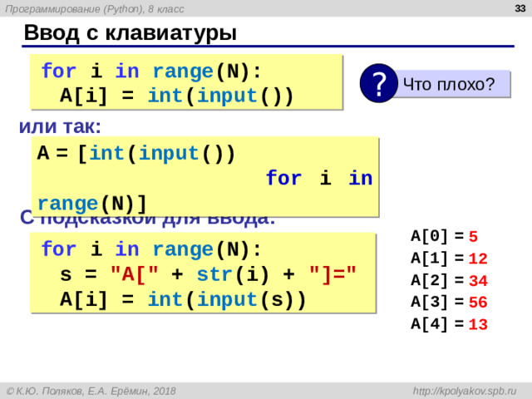Click the output value 5 for A[0]
This screenshot has width=532, height=399.
(x=473, y=236)
